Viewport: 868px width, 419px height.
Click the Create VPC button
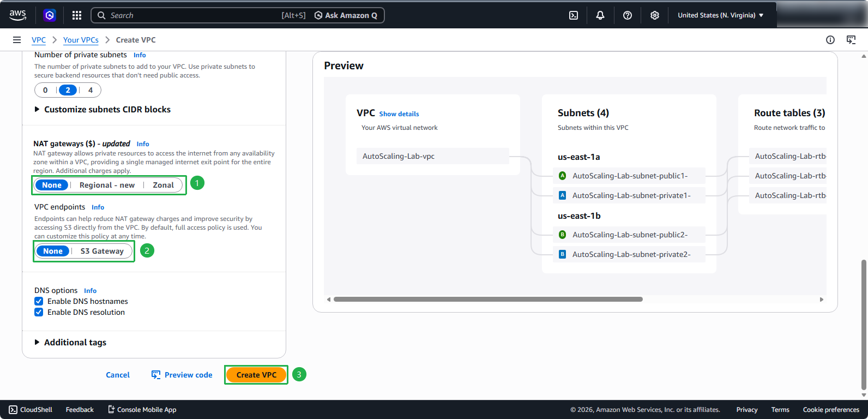256,375
